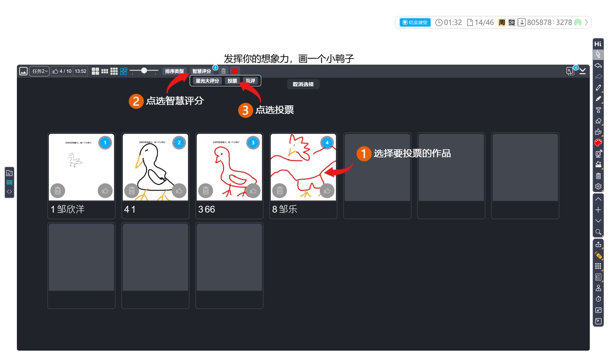Click the settings gear in right toolbar
612x364 pixels.
pyautogui.click(x=598, y=186)
